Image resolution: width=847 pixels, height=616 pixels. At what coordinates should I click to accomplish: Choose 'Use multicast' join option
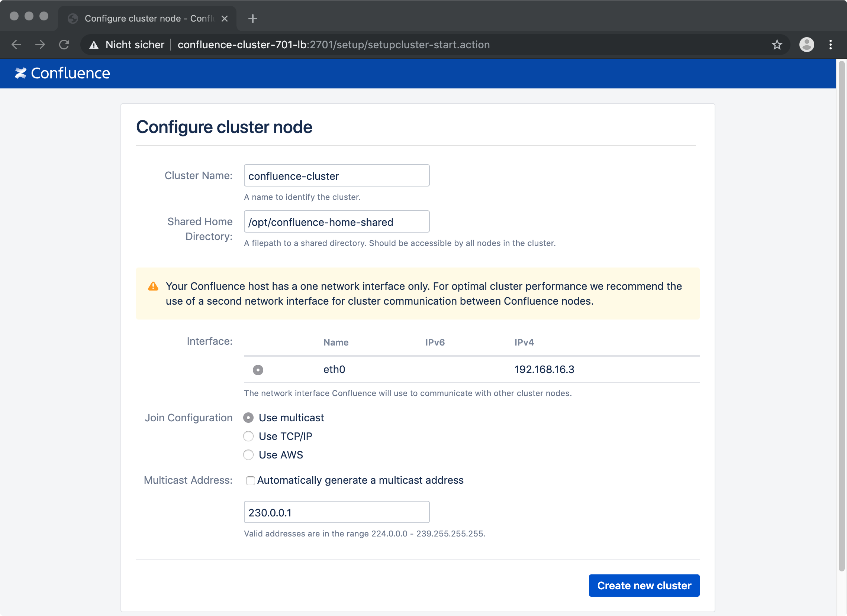pyautogui.click(x=248, y=418)
